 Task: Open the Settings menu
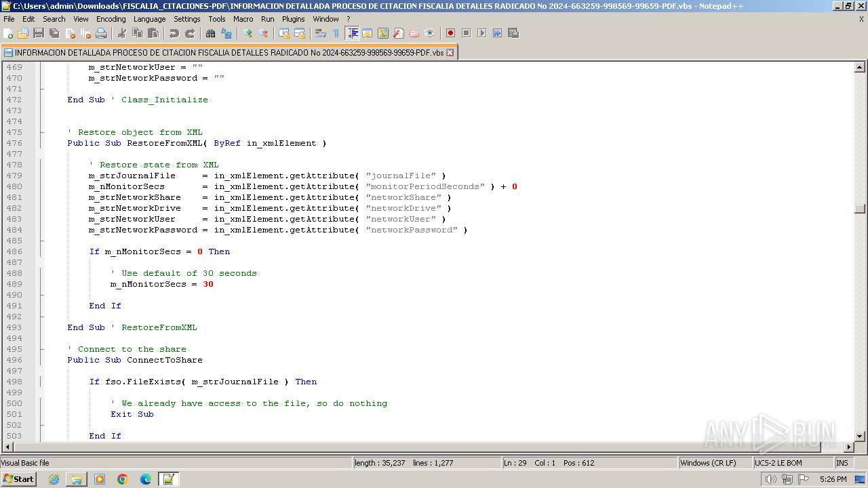tap(186, 19)
